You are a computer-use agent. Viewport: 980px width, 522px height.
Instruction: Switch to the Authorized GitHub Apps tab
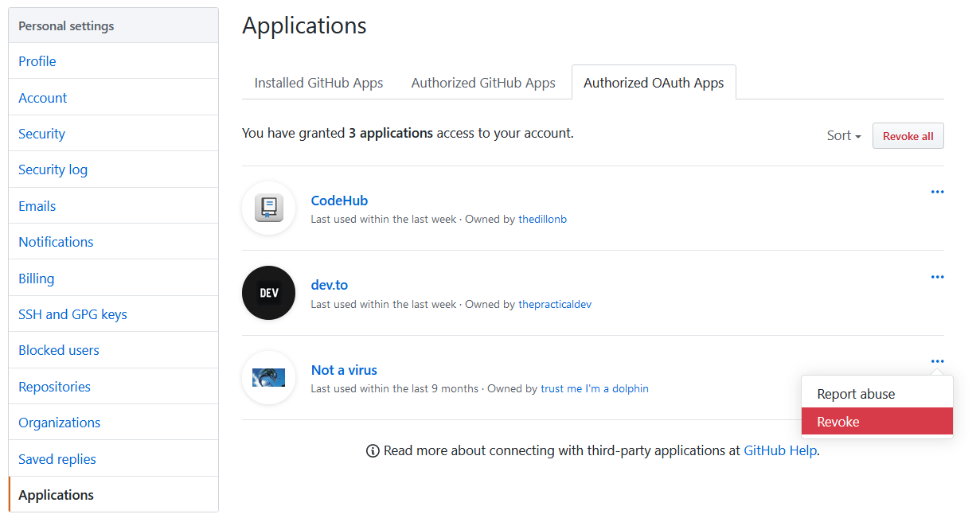[x=483, y=82]
